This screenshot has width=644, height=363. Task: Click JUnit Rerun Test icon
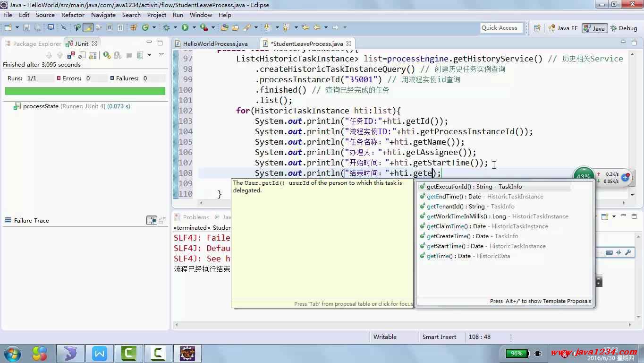(107, 55)
